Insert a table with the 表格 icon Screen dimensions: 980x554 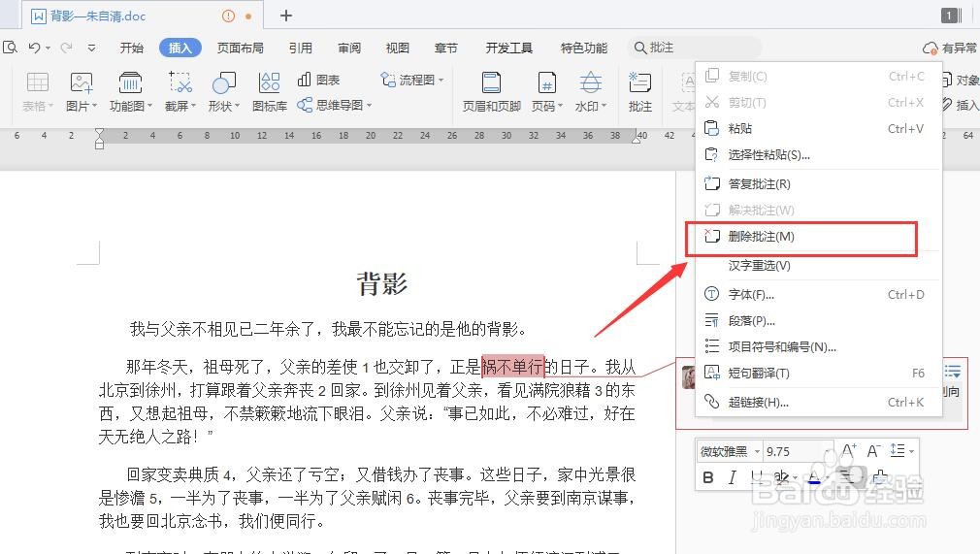(x=37, y=82)
